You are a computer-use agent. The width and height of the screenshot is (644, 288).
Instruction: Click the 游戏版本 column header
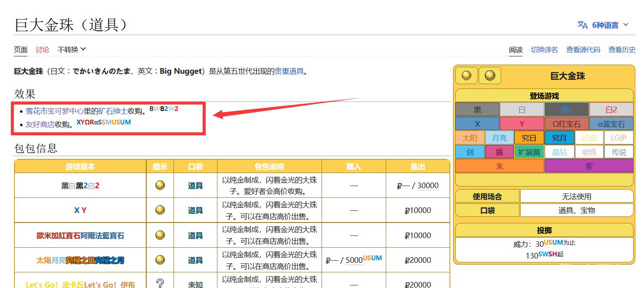point(80,167)
